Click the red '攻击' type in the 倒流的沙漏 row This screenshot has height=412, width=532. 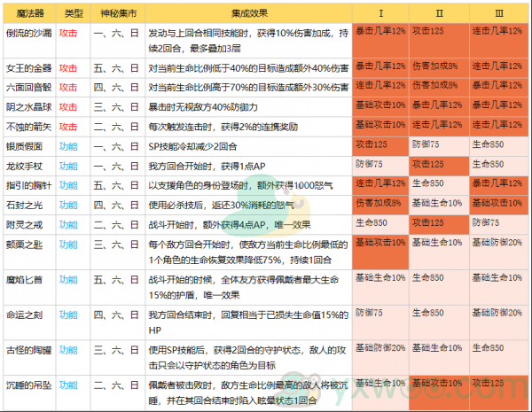68,34
